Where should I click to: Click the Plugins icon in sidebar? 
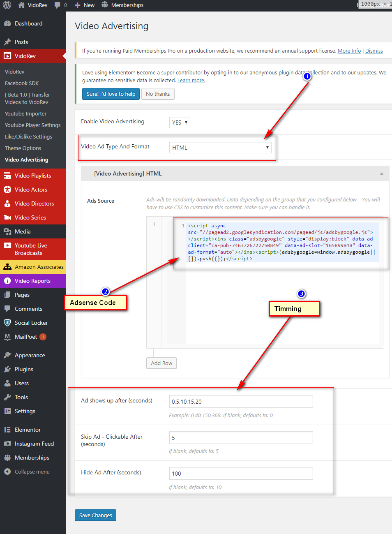coord(7,369)
